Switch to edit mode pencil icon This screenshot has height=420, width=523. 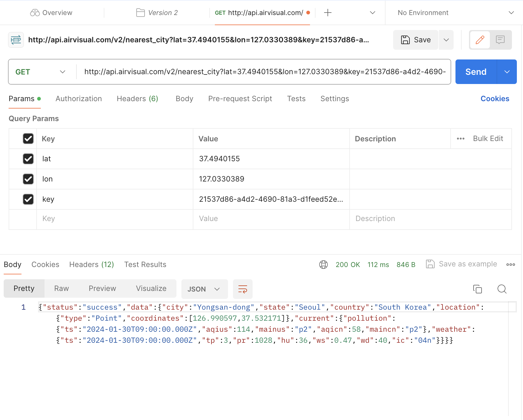480,40
